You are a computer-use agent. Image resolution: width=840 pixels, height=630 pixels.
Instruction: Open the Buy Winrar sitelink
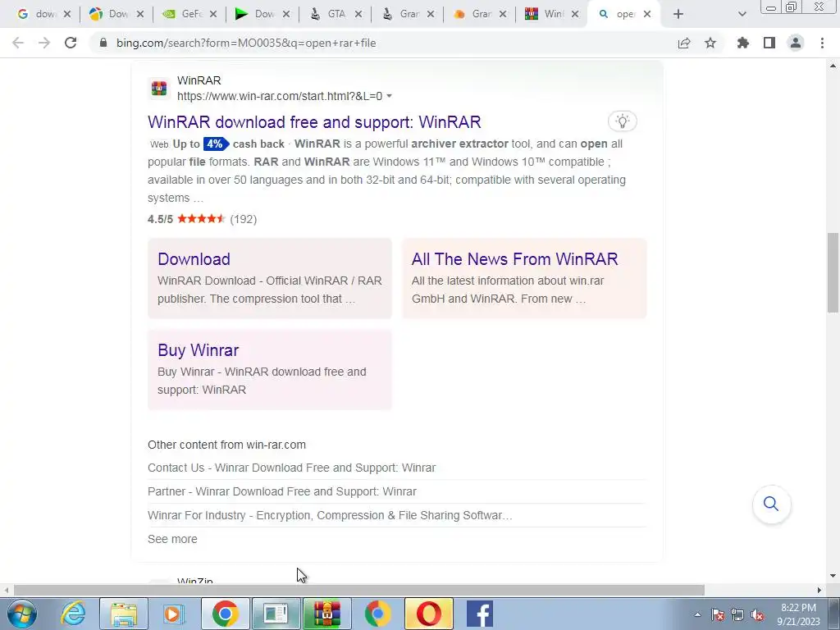tap(199, 350)
